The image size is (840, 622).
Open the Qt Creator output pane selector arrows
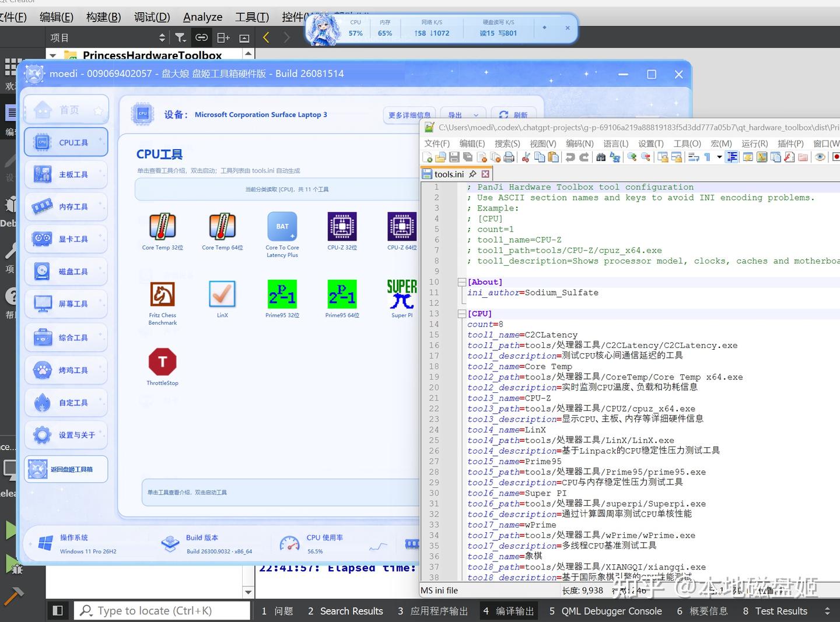pyautogui.click(x=827, y=611)
